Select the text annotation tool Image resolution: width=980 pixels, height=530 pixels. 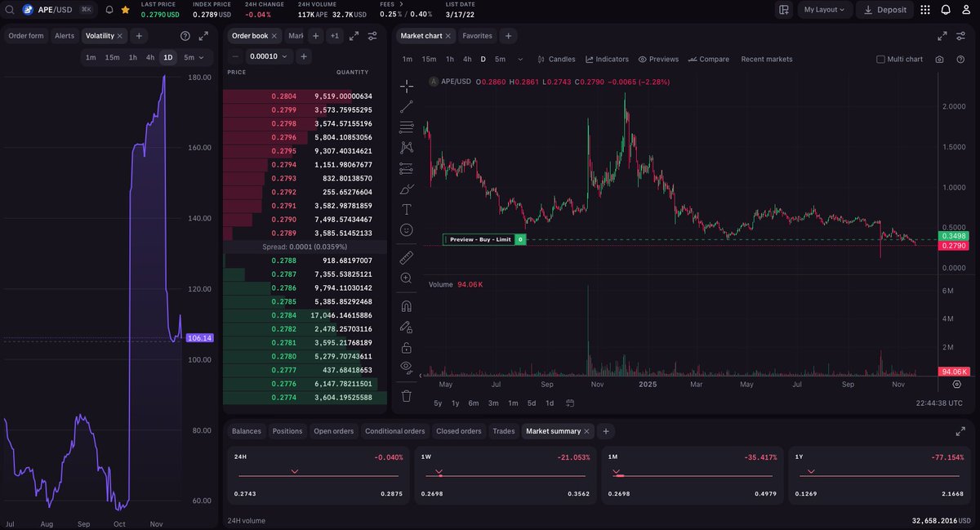tap(406, 210)
